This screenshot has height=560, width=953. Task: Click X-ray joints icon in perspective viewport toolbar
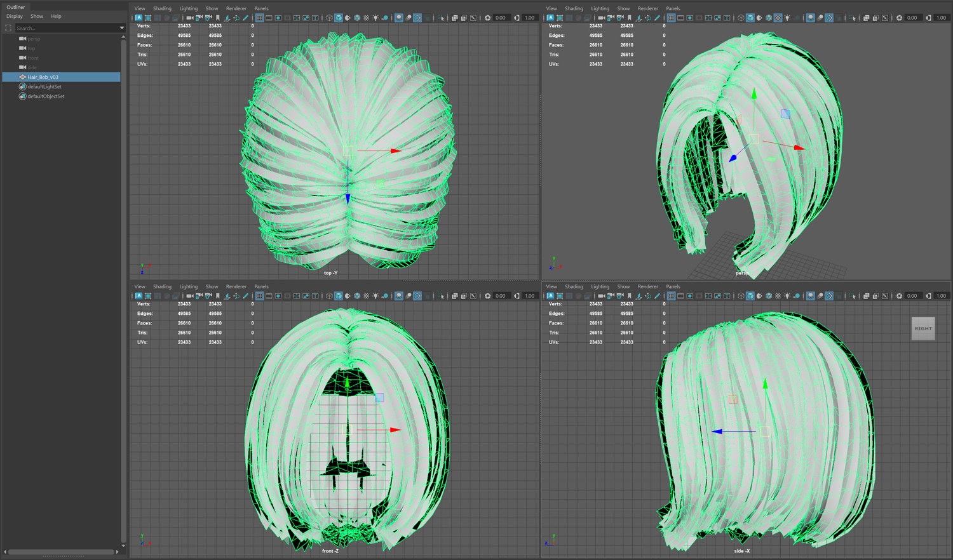coord(885,18)
